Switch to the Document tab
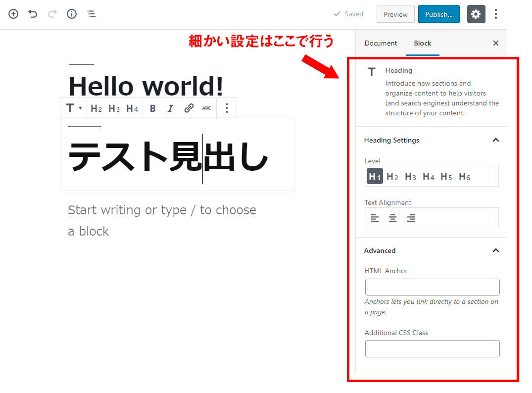Image resolution: width=532 pixels, height=393 pixels. 381,43
